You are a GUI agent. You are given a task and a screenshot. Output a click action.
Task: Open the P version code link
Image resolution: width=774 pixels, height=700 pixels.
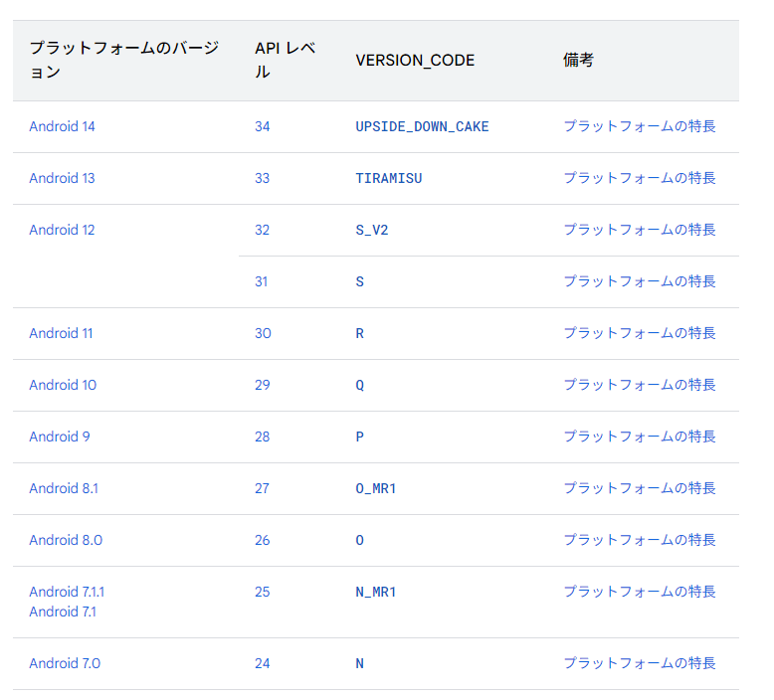coord(360,437)
